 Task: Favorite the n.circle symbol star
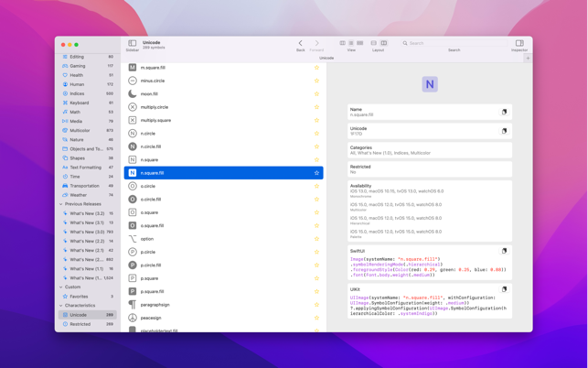(316, 134)
